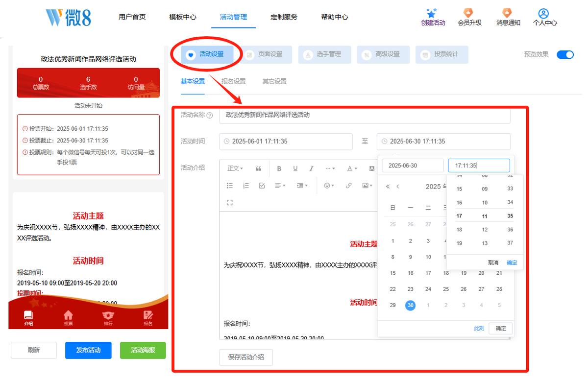Image resolution: width=588 pixels, height=381 pixels.
Task: Click 保存活动介绍 button
Action: pos(246,357)
